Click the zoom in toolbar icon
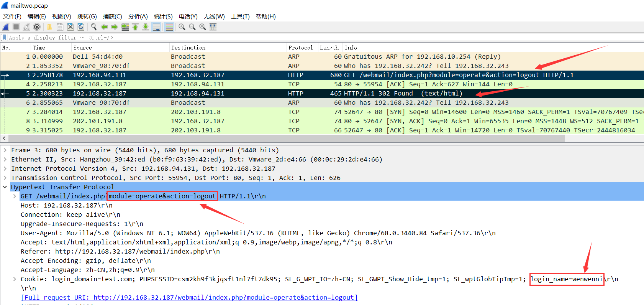Viewport: 644px width, 305px height. pos(182,27)
